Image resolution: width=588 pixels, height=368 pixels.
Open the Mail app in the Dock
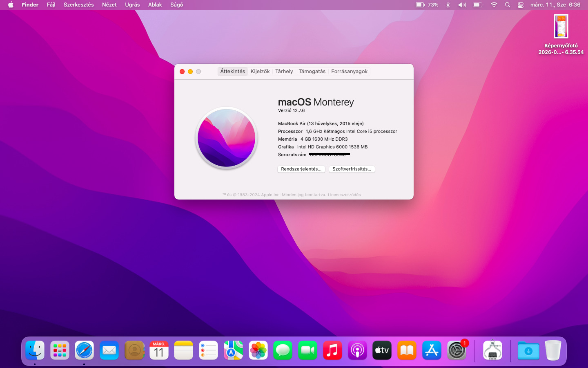(109, 350)
